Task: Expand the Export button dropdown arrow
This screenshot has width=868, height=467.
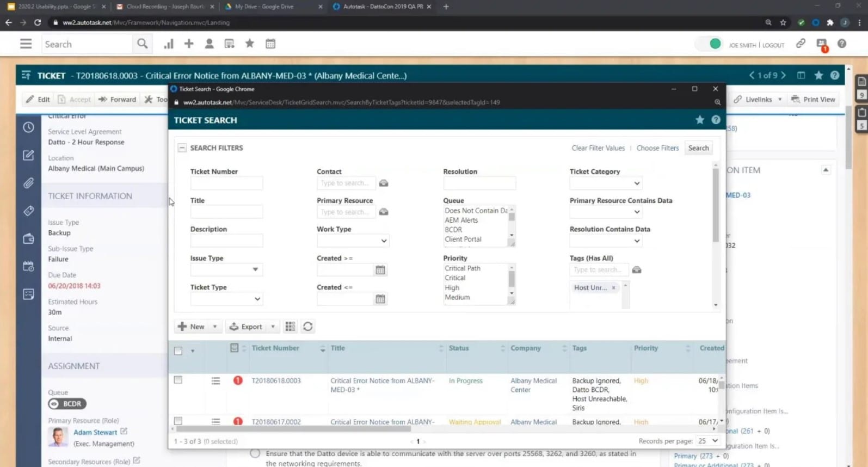Action: (273, 327)
